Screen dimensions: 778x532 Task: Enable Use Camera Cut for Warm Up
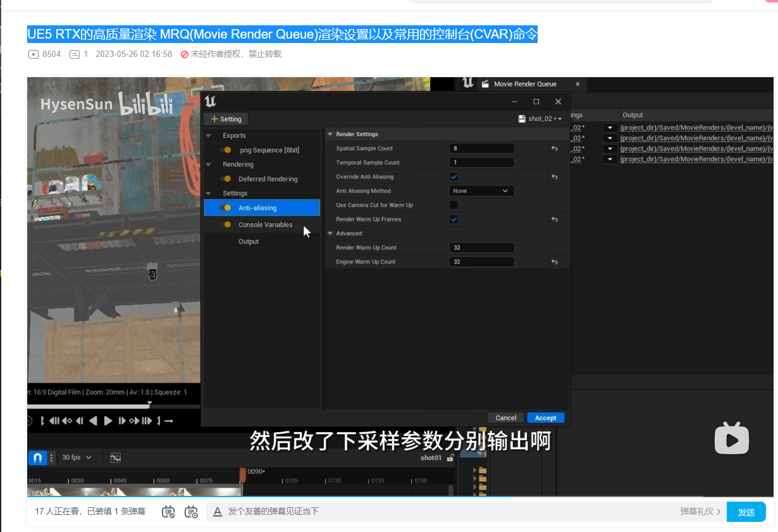coord(454,205)
